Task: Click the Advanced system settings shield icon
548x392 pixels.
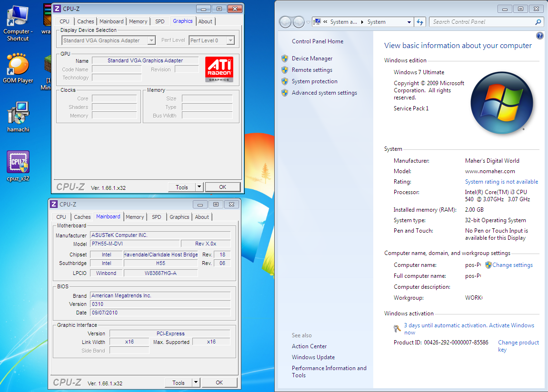Action: (x=285, y=93)
